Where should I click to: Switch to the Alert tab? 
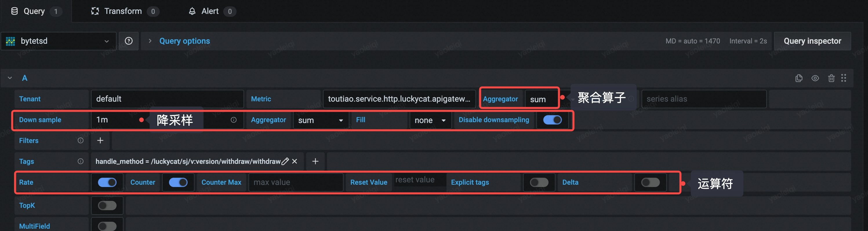tap(210, 11)
